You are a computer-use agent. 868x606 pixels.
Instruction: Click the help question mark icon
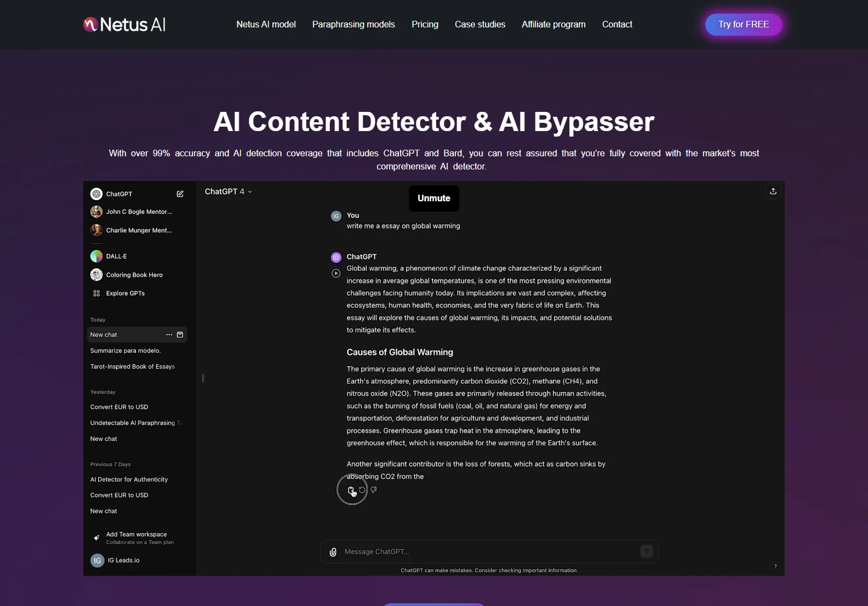(x=775, y=567)
